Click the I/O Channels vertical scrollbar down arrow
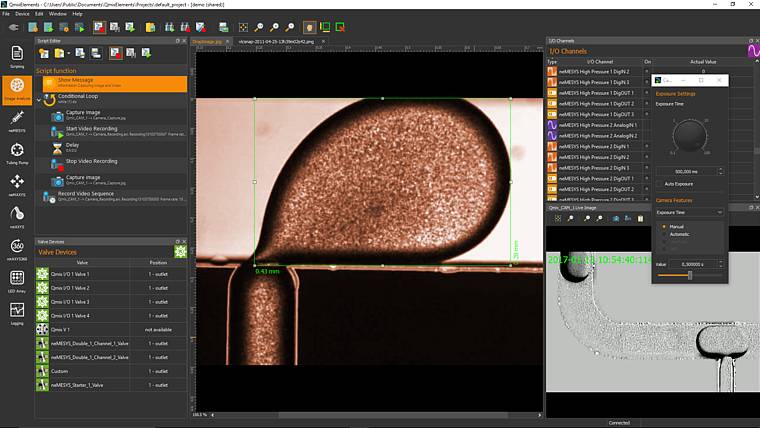Image resolution: width=760 pixels, height=428 pixels. tap(757, 197)
